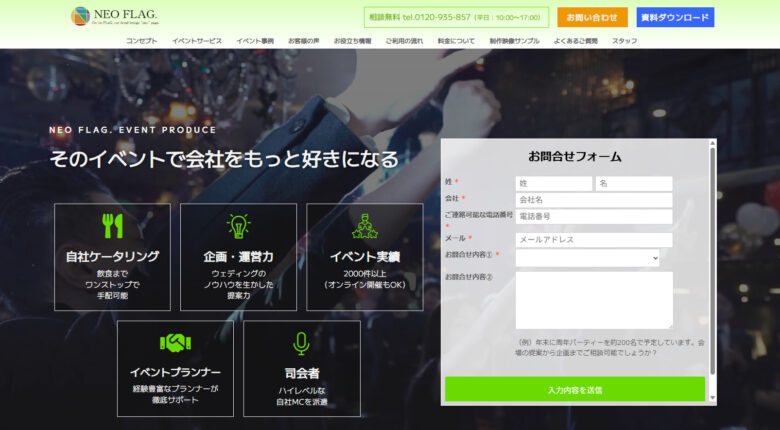This screenshot has height=430, width=780.
Task: Open コンセプト in the navigation menu
Action: pos(141,41)
